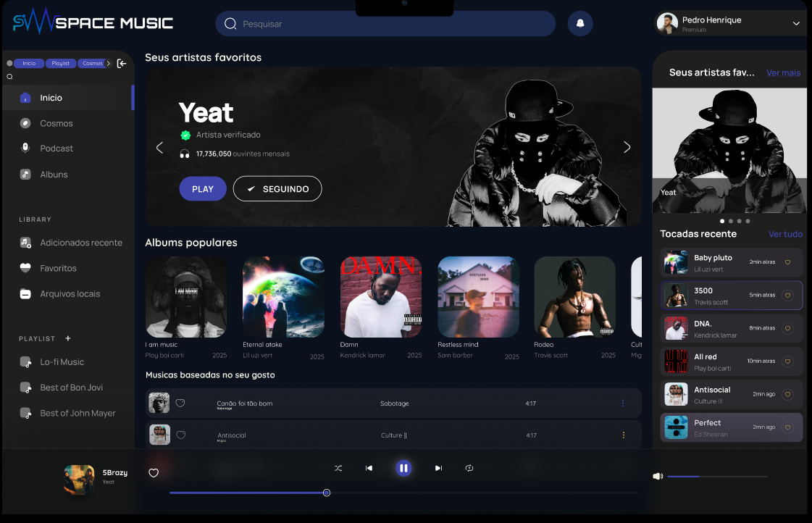Favorite Baby pluto in recent list
The height and width of the screenshot is (523, 812).
(787, 262)
